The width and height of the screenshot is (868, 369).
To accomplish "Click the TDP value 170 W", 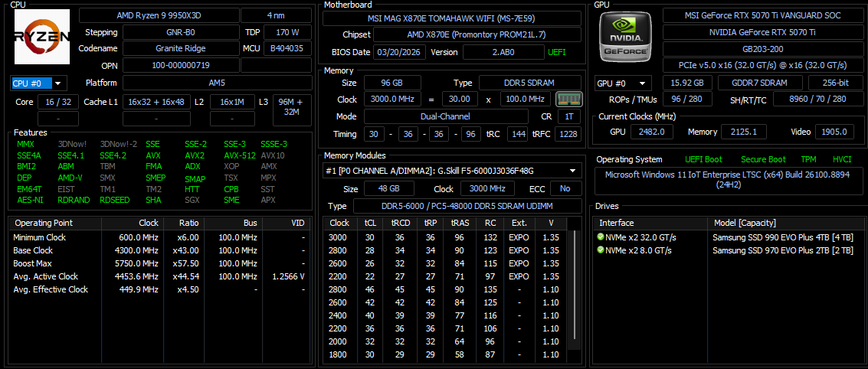I will click(287, 32).
